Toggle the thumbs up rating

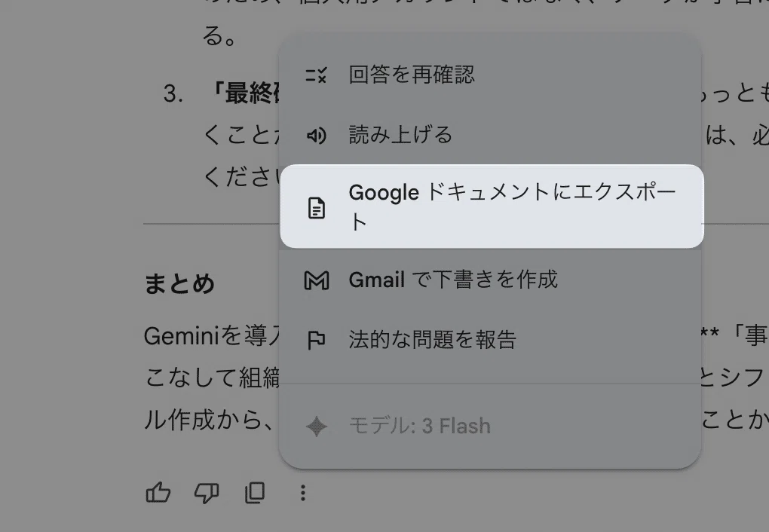click(x=158, y=492)
